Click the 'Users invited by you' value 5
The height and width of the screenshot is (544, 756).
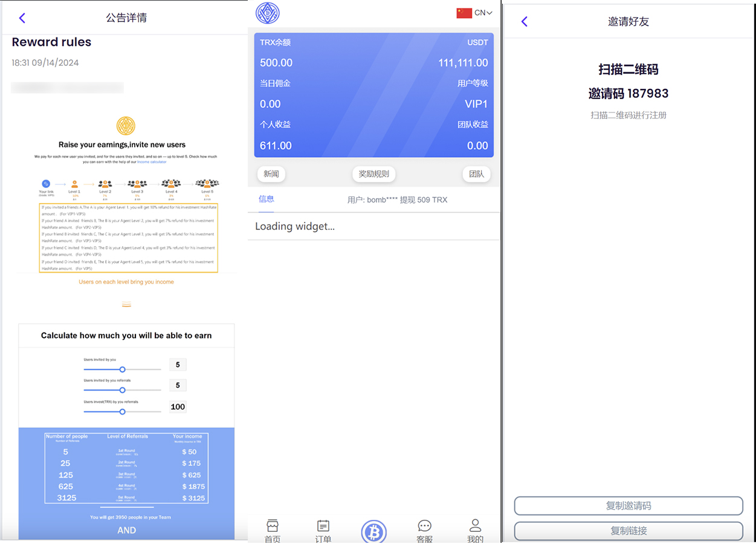point(178,364)
